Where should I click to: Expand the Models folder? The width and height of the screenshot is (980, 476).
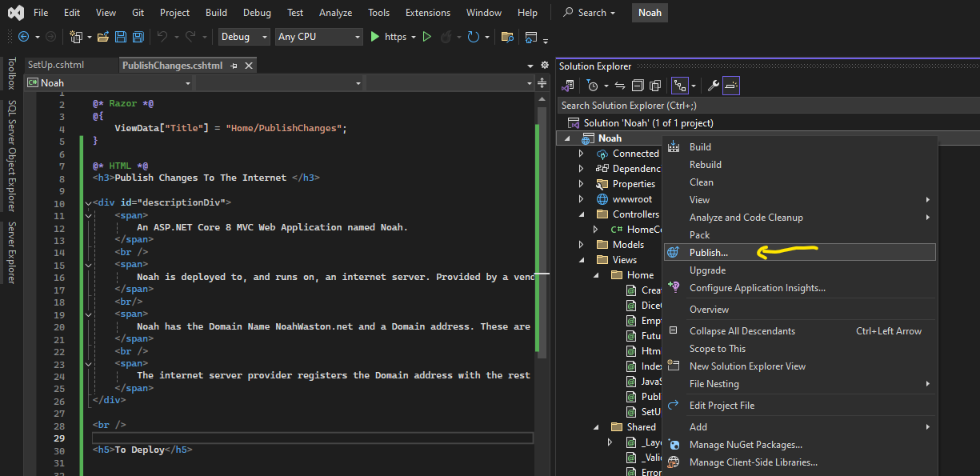coord(582,245)
